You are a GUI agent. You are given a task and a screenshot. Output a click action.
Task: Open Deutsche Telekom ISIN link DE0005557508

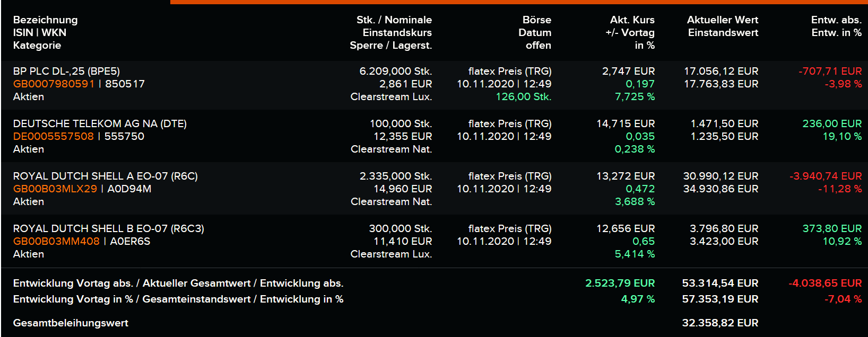pos(53,136)
